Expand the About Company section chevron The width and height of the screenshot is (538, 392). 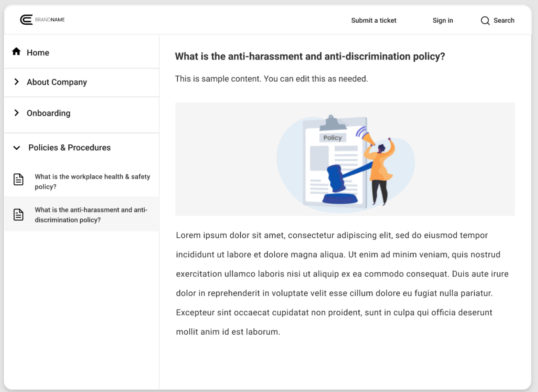coord(17,82)
